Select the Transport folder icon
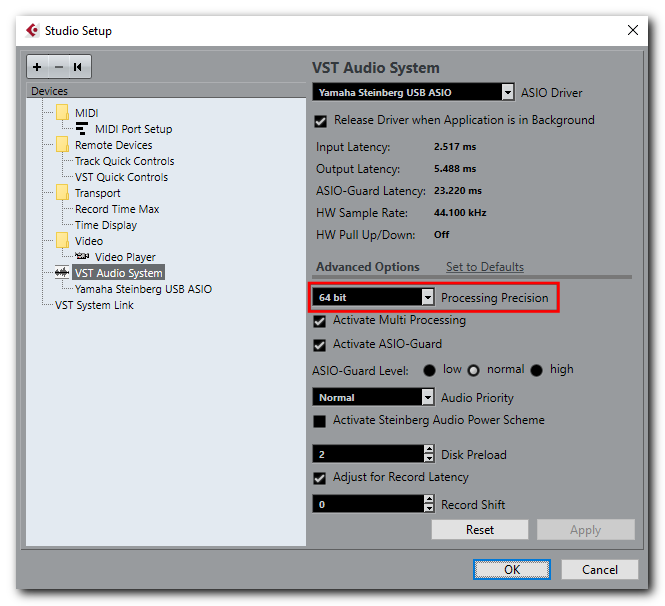 coord(63,193)
